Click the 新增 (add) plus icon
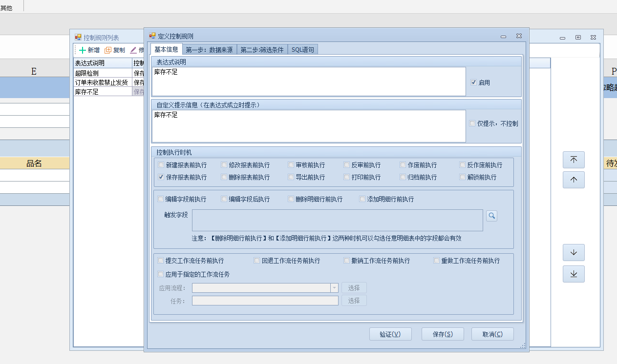 pyautogui.click(x=83, y=50)
